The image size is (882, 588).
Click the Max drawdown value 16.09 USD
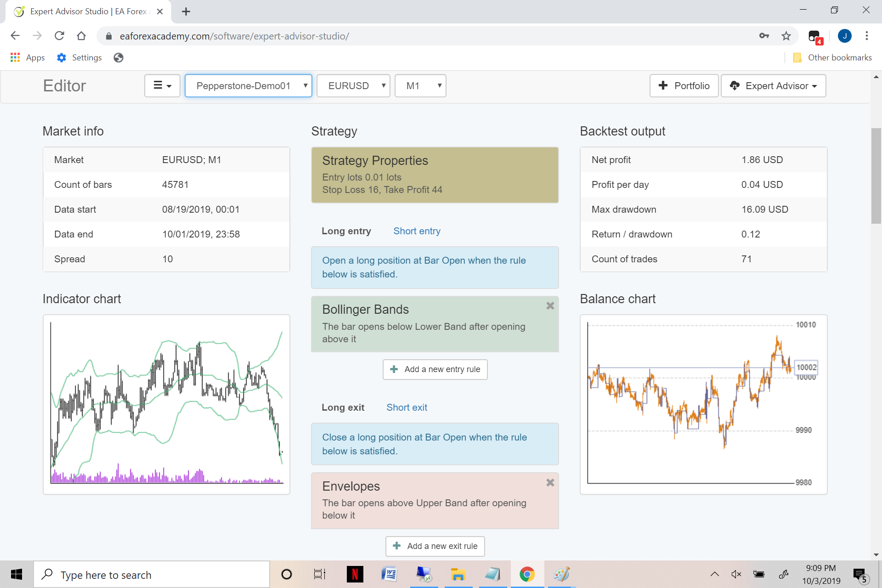[765, 209]
